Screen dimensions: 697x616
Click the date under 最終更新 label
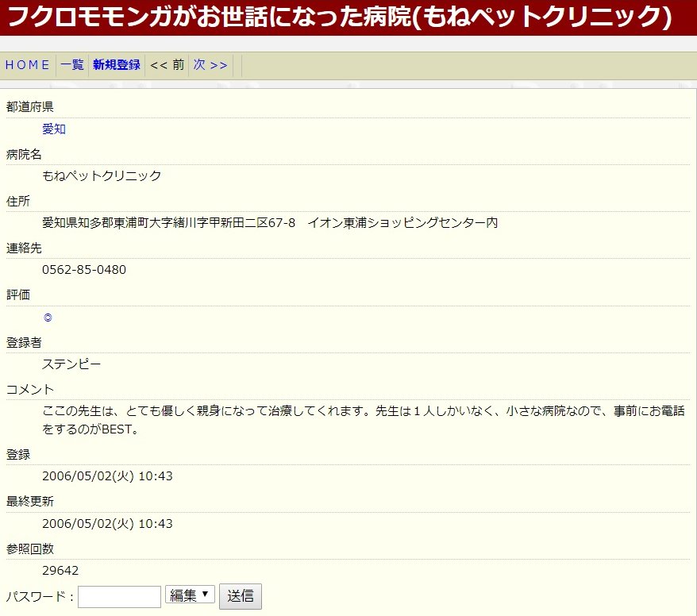107,524
